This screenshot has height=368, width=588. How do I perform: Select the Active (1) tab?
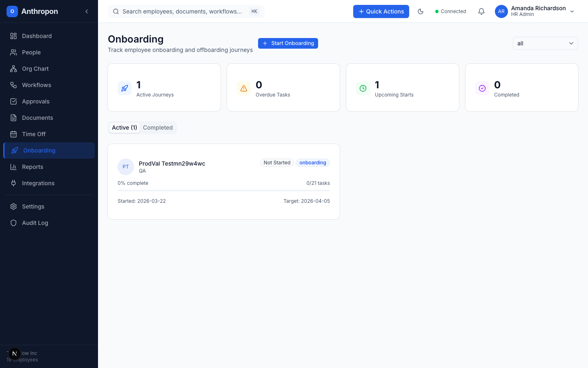click(124, 128)
